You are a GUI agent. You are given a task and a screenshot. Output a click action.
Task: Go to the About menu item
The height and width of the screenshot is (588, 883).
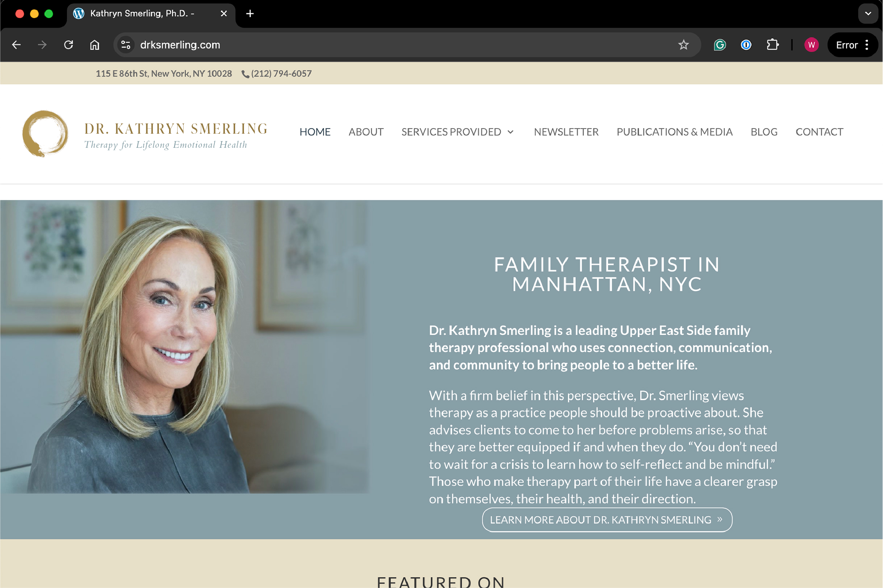(x=366, y=132)
